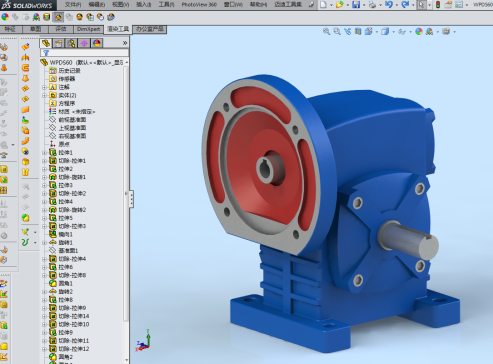Expand more manager tabs with double-arrow chevron
The width and height of the screenshot is (493, 364).
125,43
